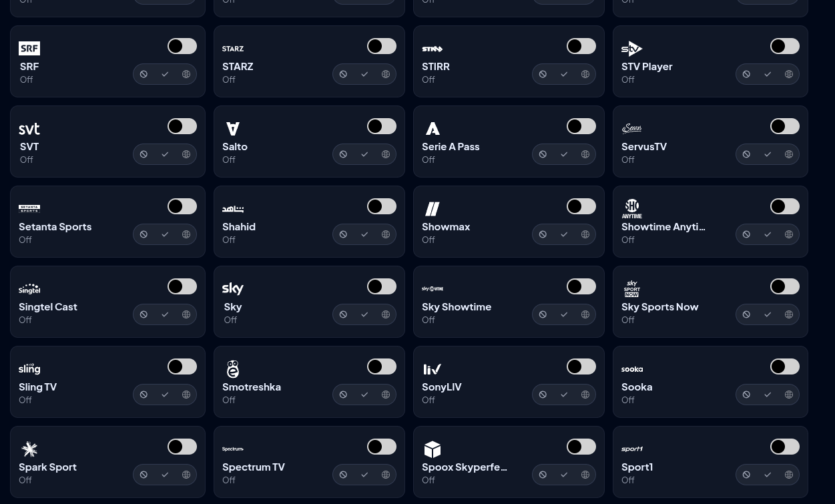Click checkmark icon on Showmax card
This screenshot has width=835, height=504.
[564, 234]
